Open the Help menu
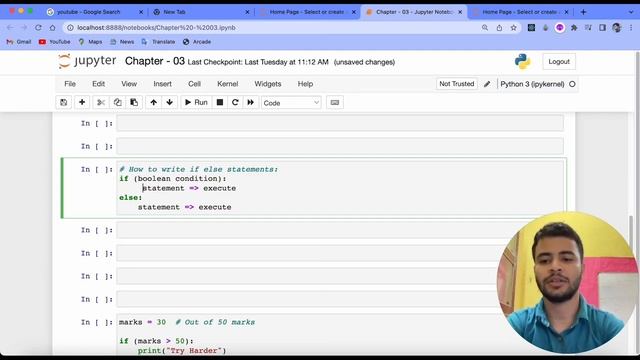Screen dimensions: 640x360 (305, 84)
